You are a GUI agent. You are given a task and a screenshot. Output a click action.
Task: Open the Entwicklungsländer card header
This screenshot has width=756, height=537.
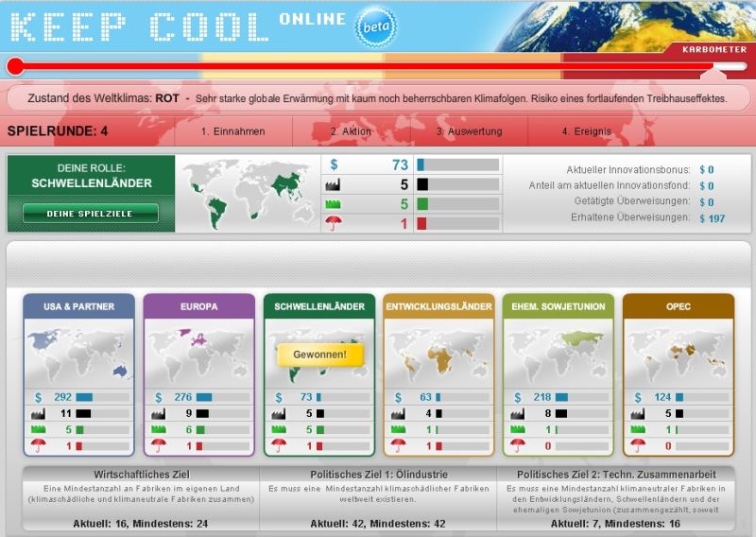pyautogui.click(x=438, y=306)
